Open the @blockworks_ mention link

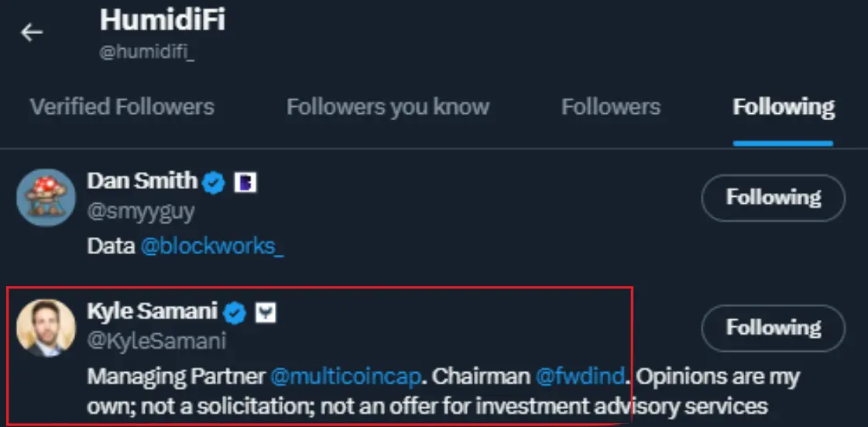pyautogui.click(x=212, y=246)
